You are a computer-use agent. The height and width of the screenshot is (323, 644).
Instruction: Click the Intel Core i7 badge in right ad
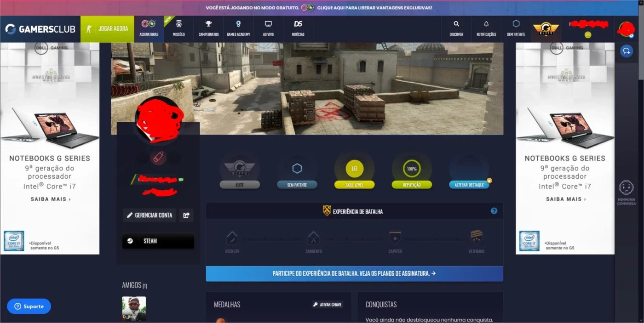click(x=529, y=241)
